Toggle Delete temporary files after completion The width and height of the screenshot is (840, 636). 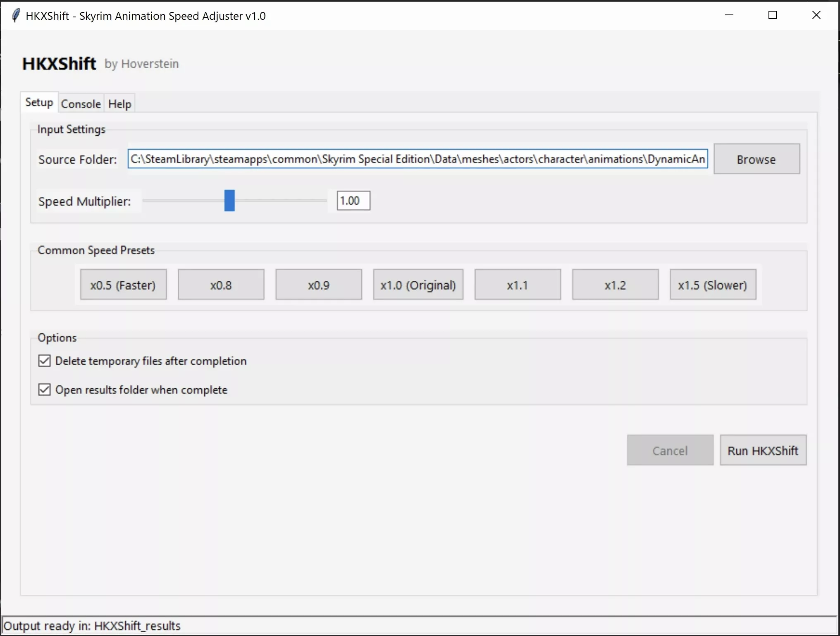44,361
